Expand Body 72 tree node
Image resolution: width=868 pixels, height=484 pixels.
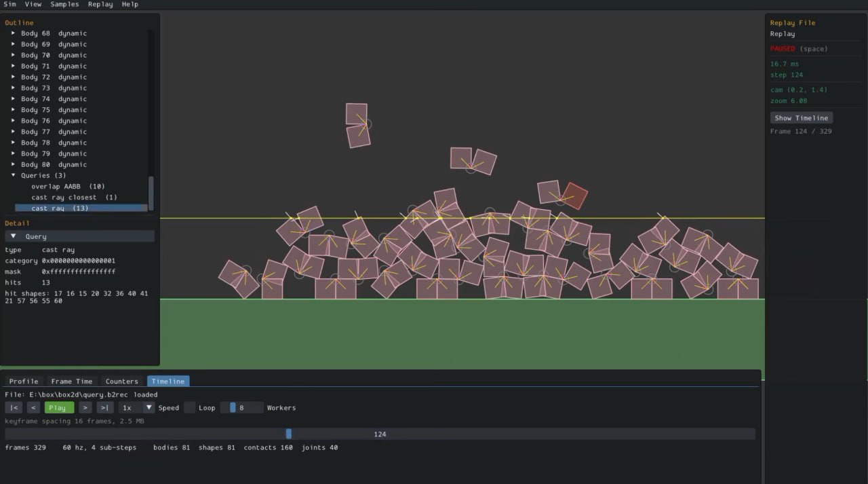(x=14, y=77)
